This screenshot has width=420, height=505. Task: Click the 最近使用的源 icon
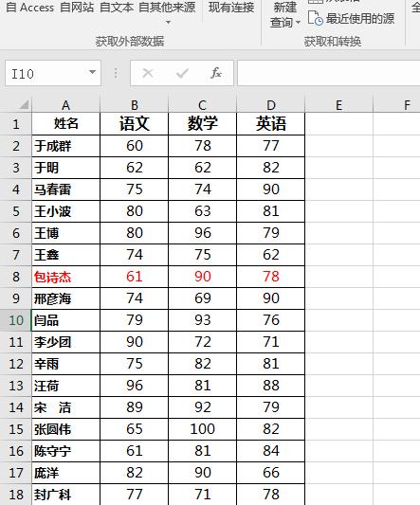click(x=316, y=19)
